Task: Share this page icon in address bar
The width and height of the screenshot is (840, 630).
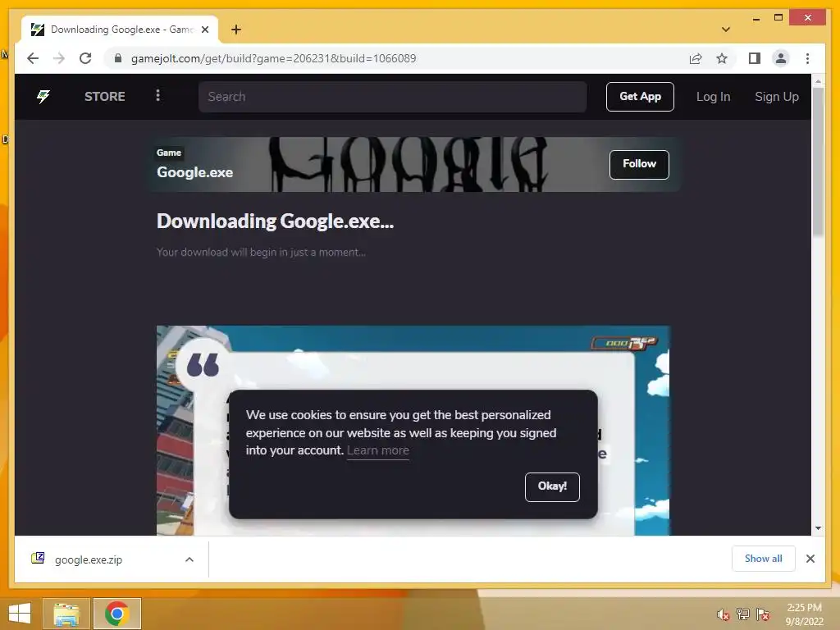Action: 696,58
